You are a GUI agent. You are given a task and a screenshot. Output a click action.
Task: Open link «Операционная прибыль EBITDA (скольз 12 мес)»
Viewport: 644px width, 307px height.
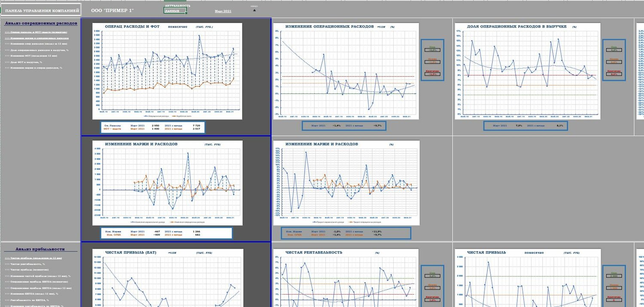[38, 288]
